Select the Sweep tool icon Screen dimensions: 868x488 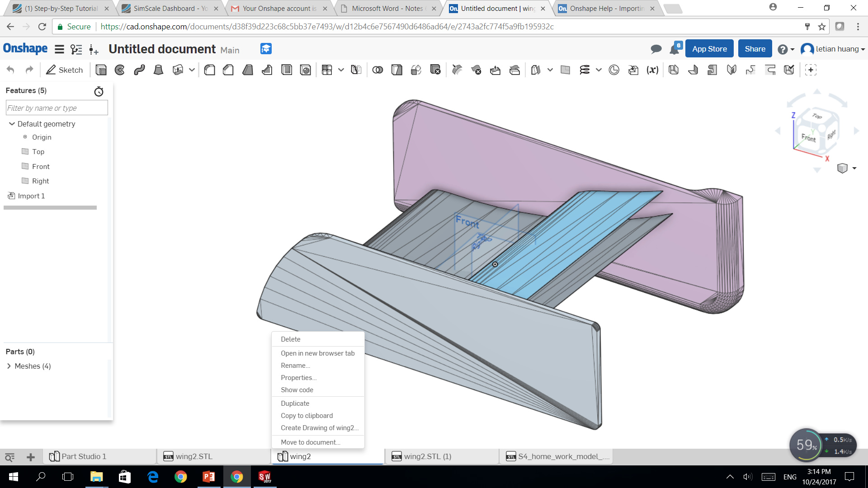tap(139, 70)
